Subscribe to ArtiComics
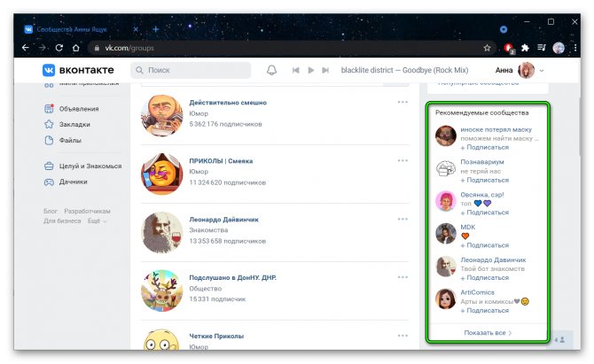594x364 pixels. (485, 310)
